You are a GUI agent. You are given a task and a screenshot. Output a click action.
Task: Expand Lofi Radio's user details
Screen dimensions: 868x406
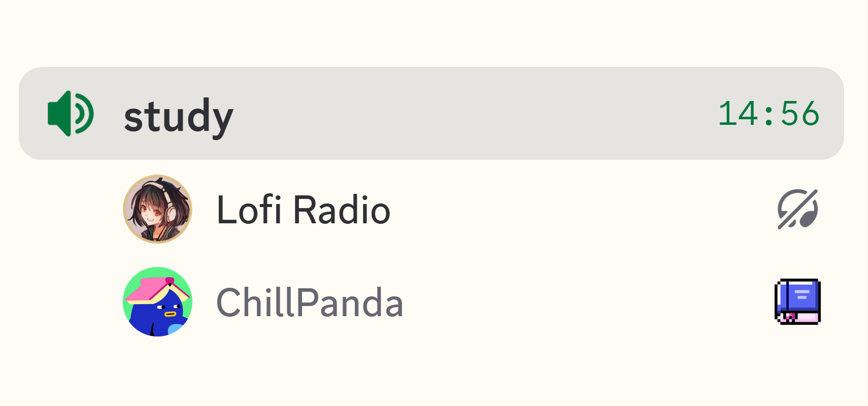(303, 210)
